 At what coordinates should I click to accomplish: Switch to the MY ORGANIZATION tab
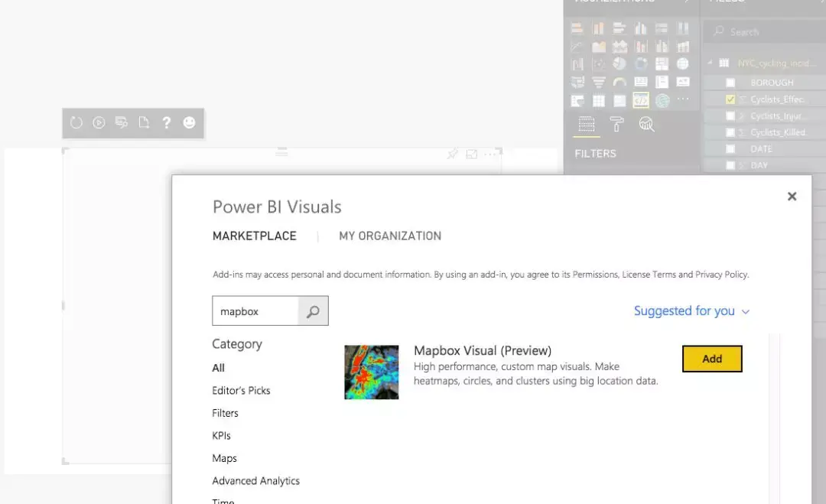coord(390,236)
